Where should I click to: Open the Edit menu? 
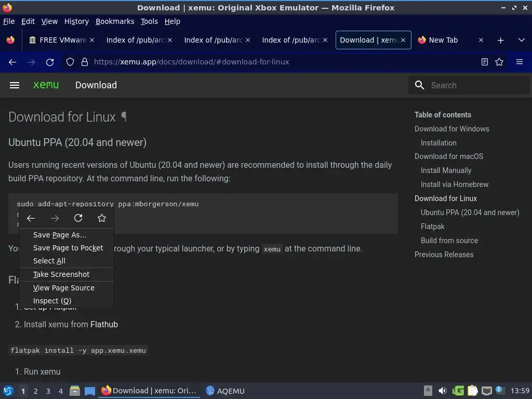pyautogui.click(x=28, y=21)
